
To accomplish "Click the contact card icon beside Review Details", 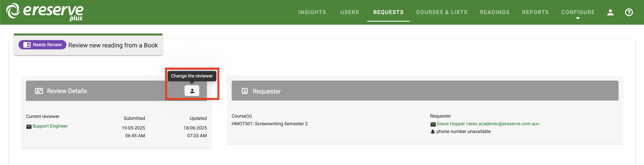I will click(39, 91).
